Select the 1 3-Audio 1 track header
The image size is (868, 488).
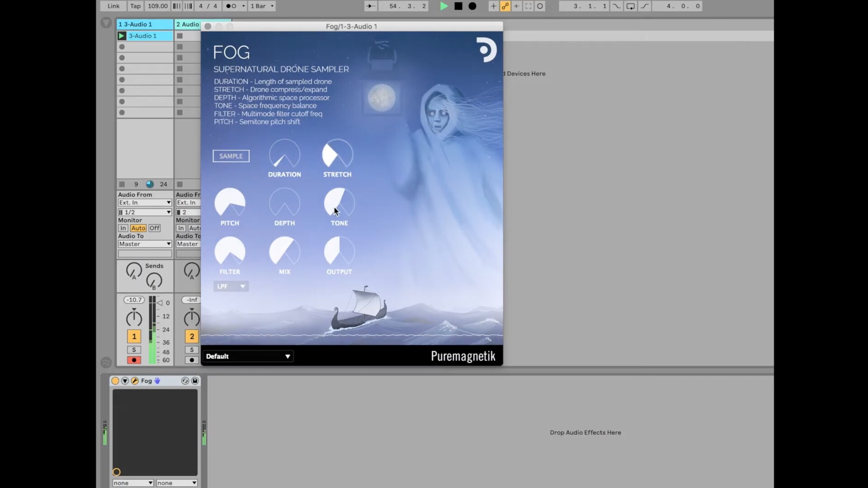point(145,24)
